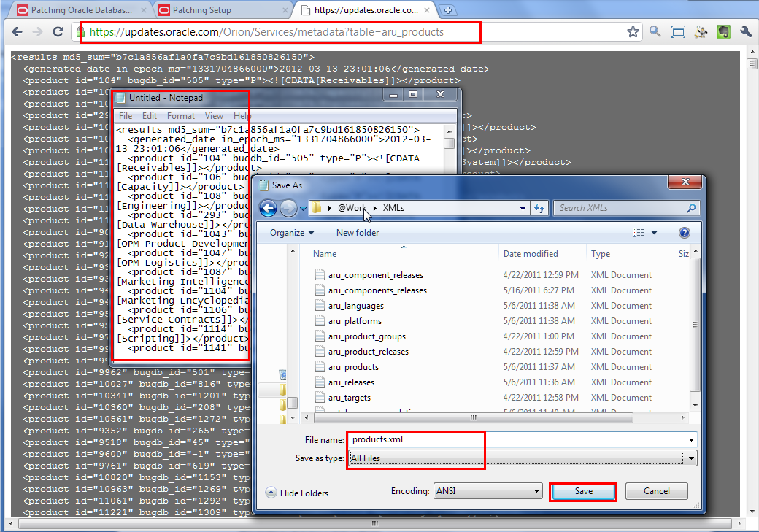Click the aru_languages file icon
This screenshot has width=759, height=532.
pos(320,306)
